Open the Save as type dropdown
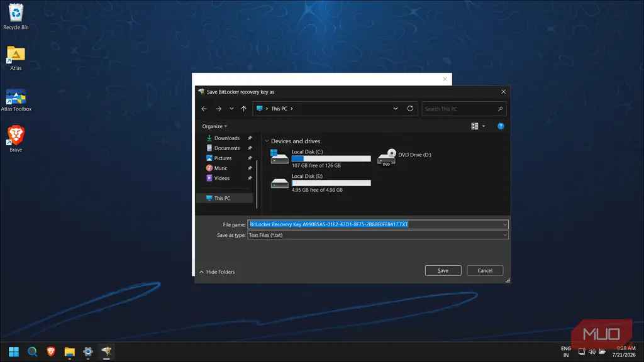 378,235
